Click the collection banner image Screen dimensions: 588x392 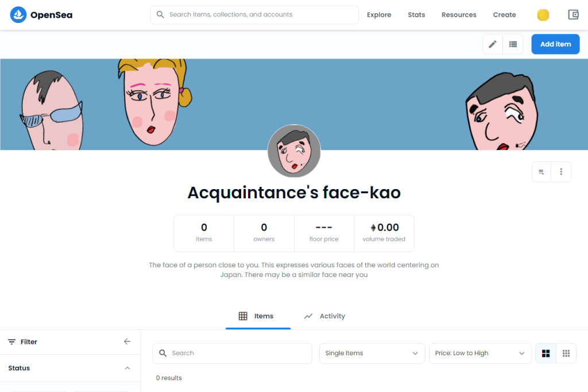294,105
